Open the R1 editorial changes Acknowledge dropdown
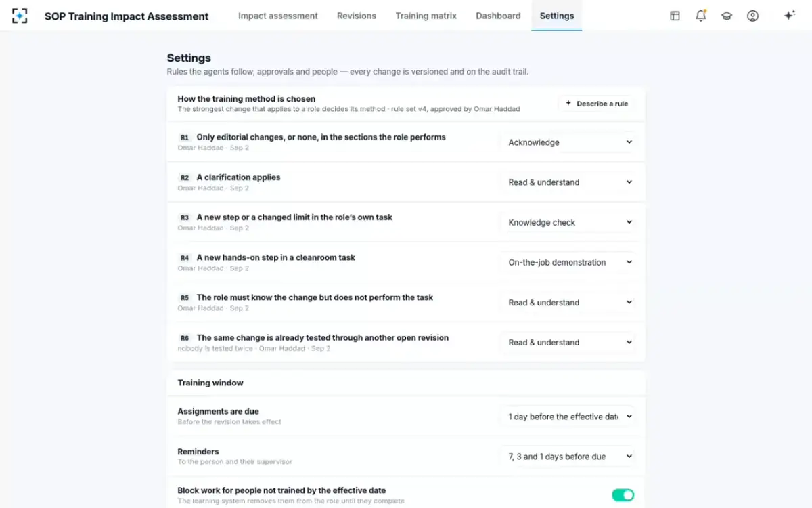 point(569,142)
